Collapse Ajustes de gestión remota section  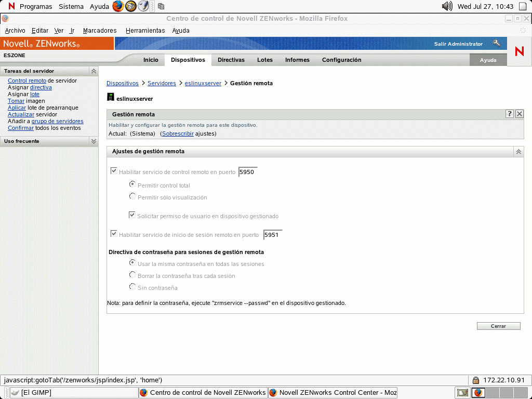(x=518, y=152)
